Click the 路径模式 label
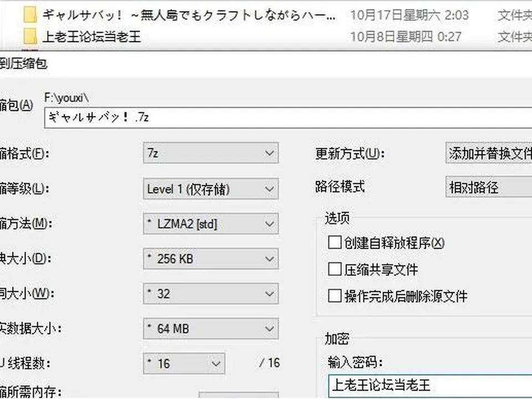 340,187
